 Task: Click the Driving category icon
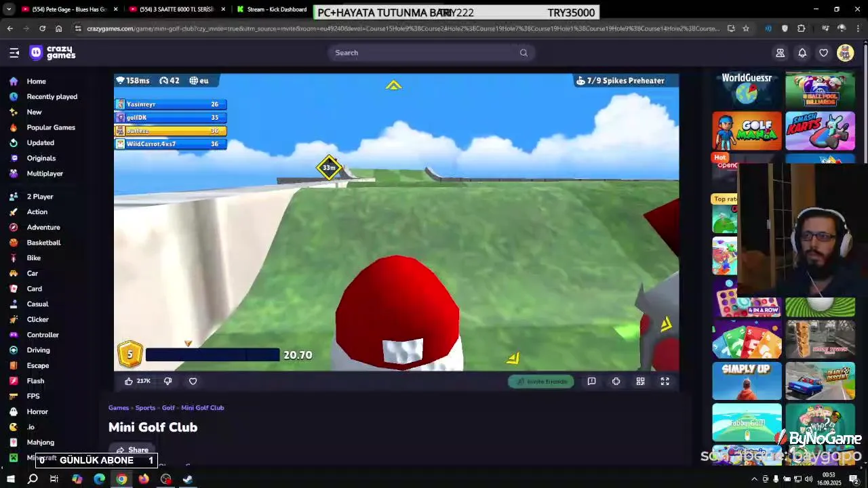click(x=14, y=350)
